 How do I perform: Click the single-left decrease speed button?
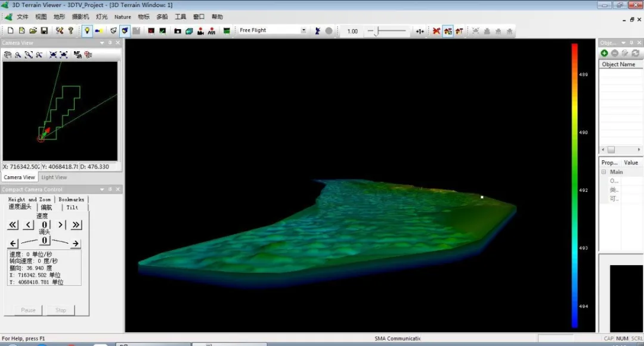tap(29, 225)
